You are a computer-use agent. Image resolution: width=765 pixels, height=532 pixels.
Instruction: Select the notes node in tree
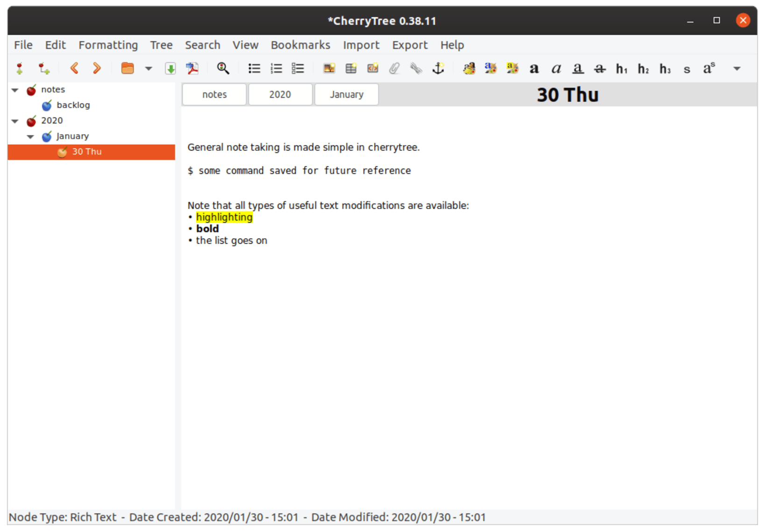pos(53,90)
